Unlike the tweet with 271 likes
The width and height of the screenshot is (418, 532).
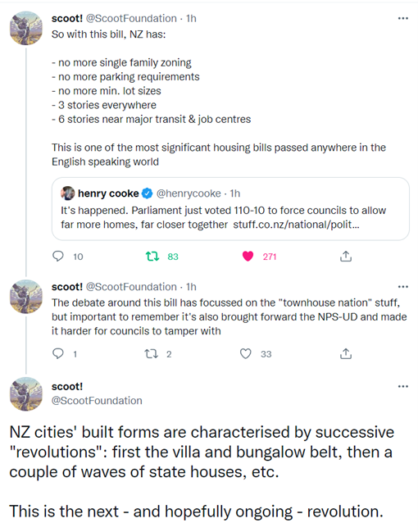coord(248,256)
